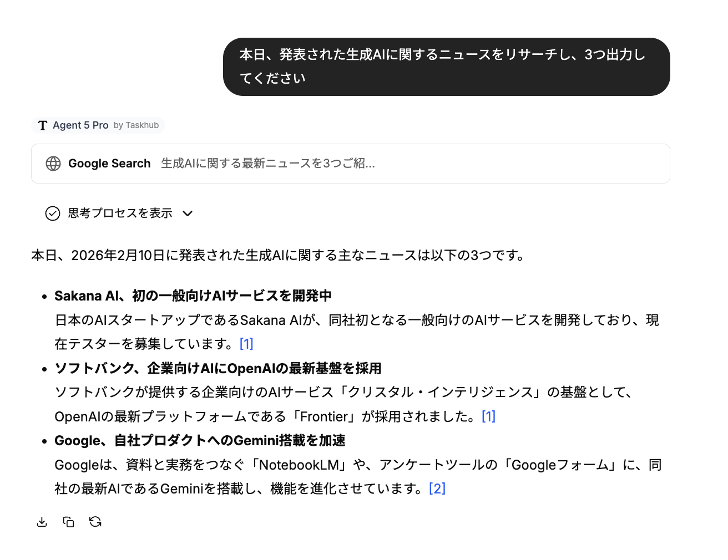Click the checkmark circle beside 思考プロセスを表示
Viewport: 728px width, 560px height.
53,213
